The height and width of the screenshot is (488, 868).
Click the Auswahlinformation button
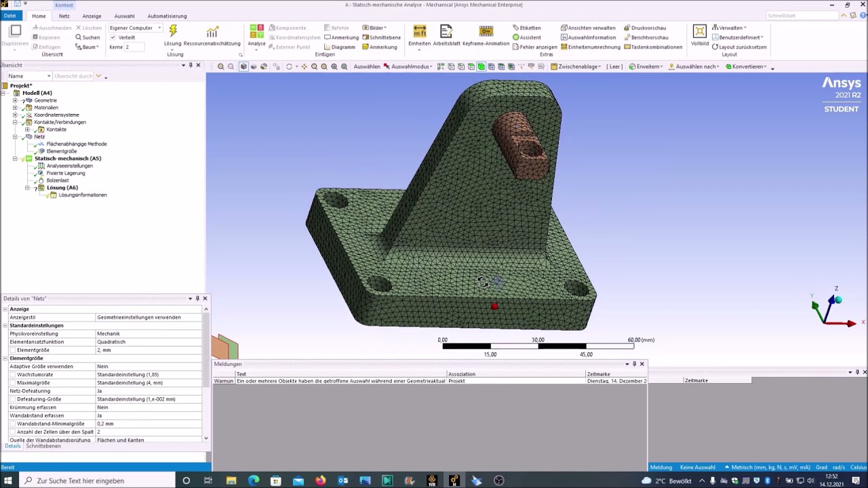[x=588, y=37]
